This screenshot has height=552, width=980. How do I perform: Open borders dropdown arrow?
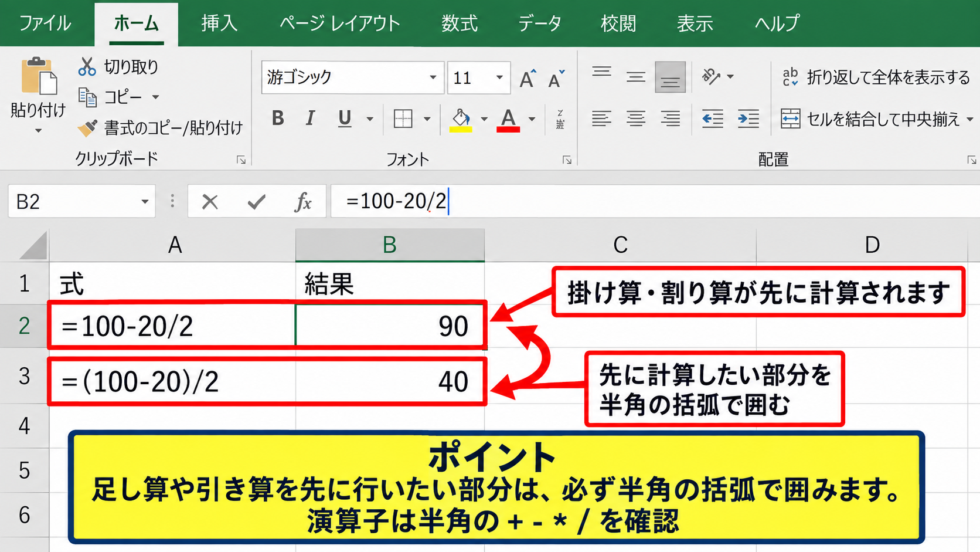pos(427,119)
